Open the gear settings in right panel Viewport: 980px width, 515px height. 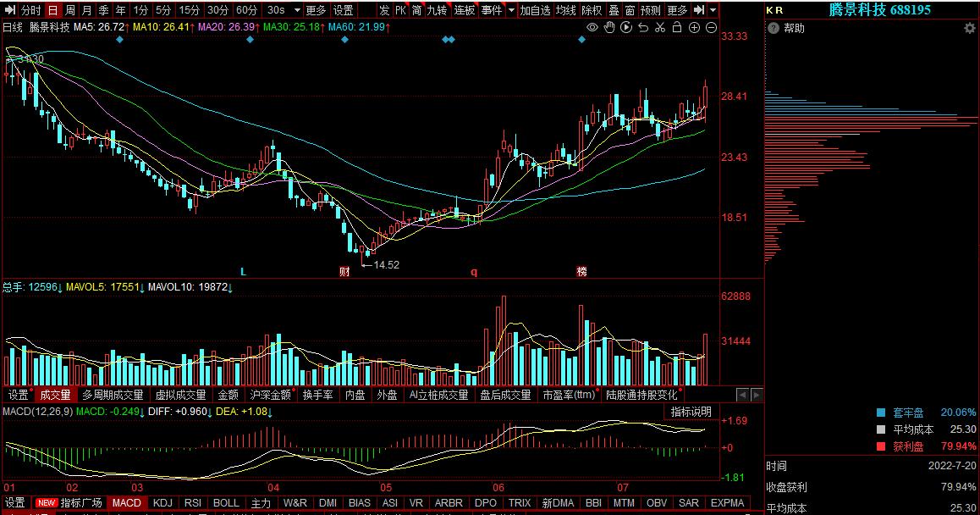click(969, 28)
